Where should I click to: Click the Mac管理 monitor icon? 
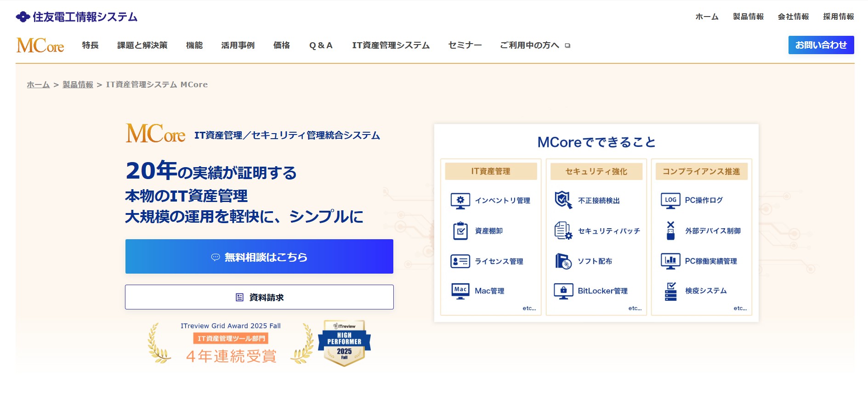[x=460, y=291]
